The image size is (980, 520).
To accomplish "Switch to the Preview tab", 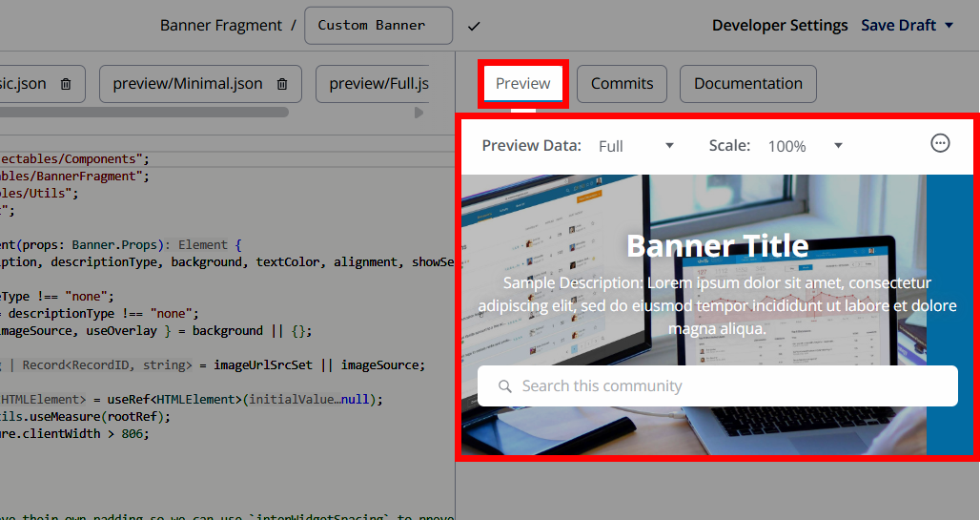I will click(523, 83).
